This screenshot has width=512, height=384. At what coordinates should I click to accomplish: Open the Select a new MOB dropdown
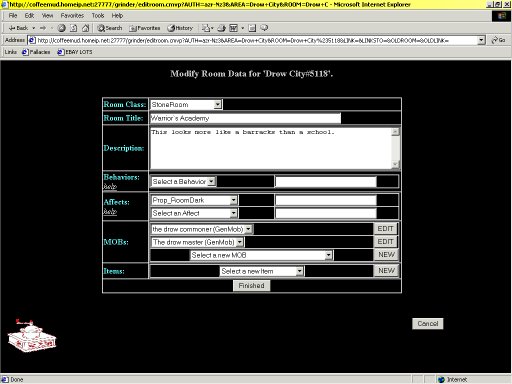coord(261,255)
